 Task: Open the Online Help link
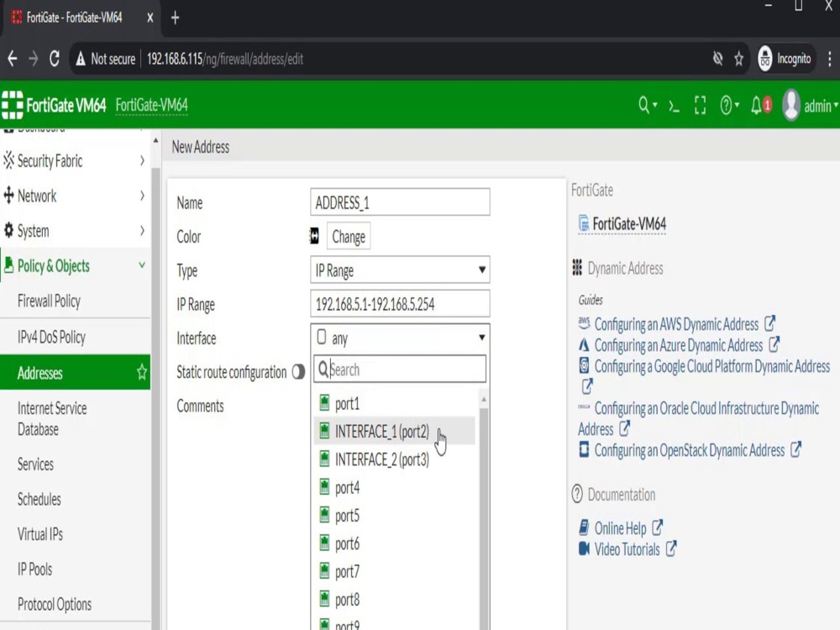point(621,528)
